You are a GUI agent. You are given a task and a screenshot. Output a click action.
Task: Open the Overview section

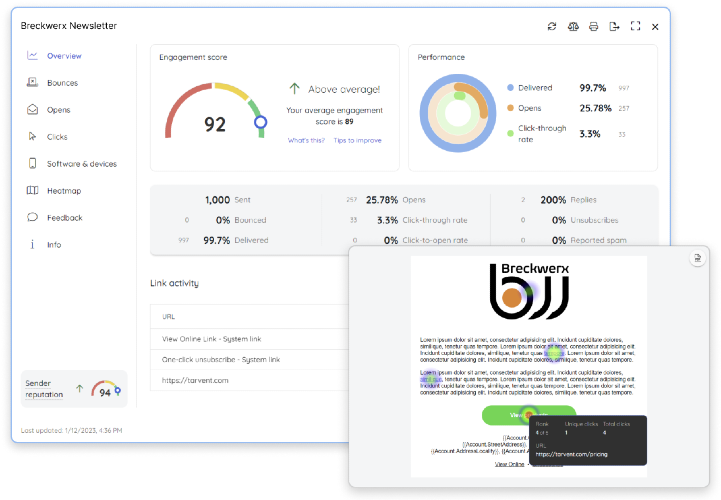pyautogui.click(x=64, y=56)
